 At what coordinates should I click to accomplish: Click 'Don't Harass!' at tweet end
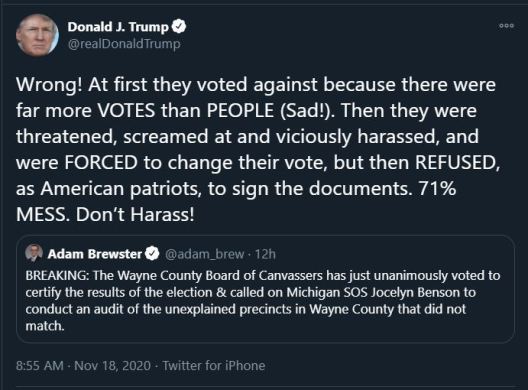[135, 215]
